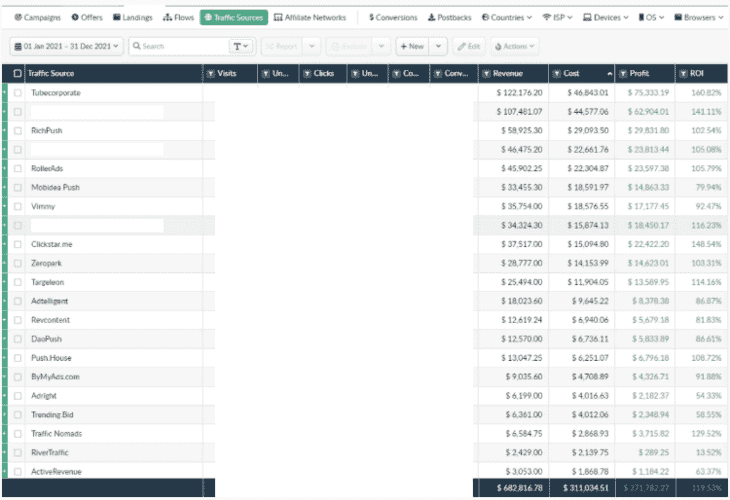Viewport: 730px width, 500px height.
Task: Click the Offers icon
Action: 75,17
